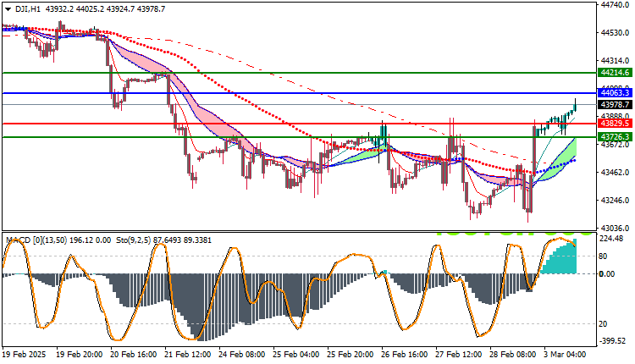Click the 43246.0 price scale value
Viewport: 635px width, 364px height.
coord(616,201)
